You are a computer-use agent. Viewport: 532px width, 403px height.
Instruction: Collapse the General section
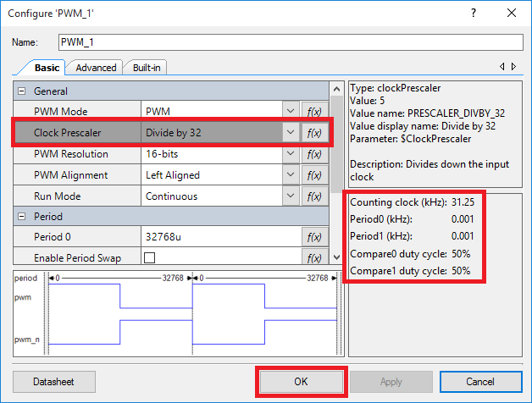22,91
